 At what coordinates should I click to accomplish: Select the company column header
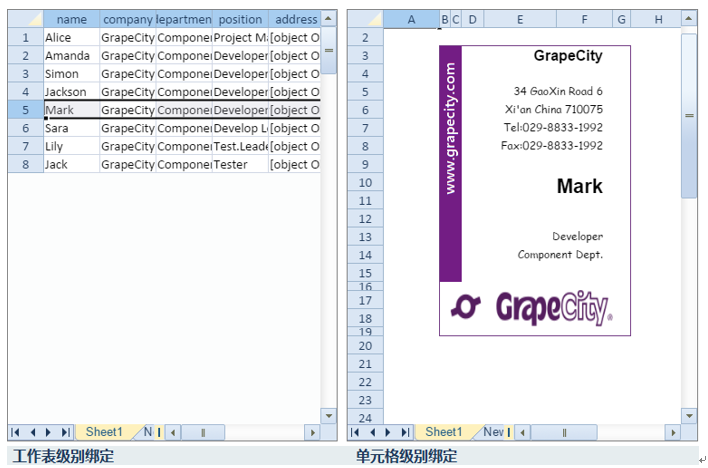(128, 19)
